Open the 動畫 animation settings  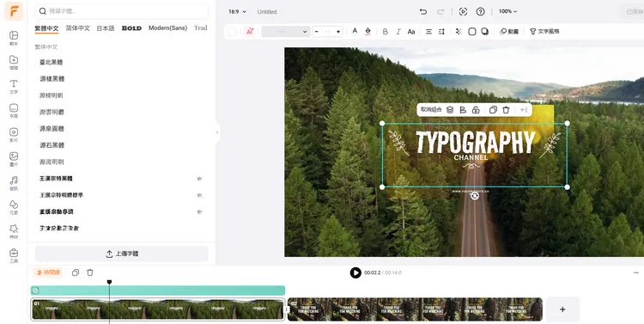point(509,31)
